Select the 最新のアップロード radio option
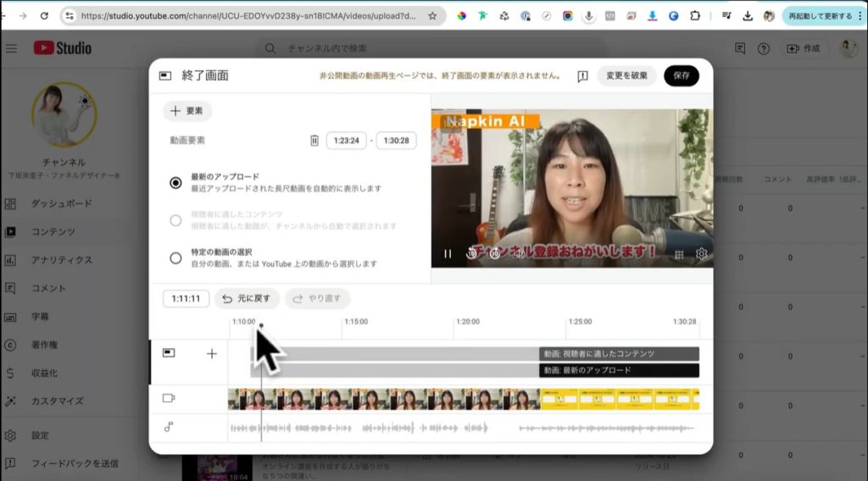Screen dimensions: 868x481 click(x=175, y=182)
